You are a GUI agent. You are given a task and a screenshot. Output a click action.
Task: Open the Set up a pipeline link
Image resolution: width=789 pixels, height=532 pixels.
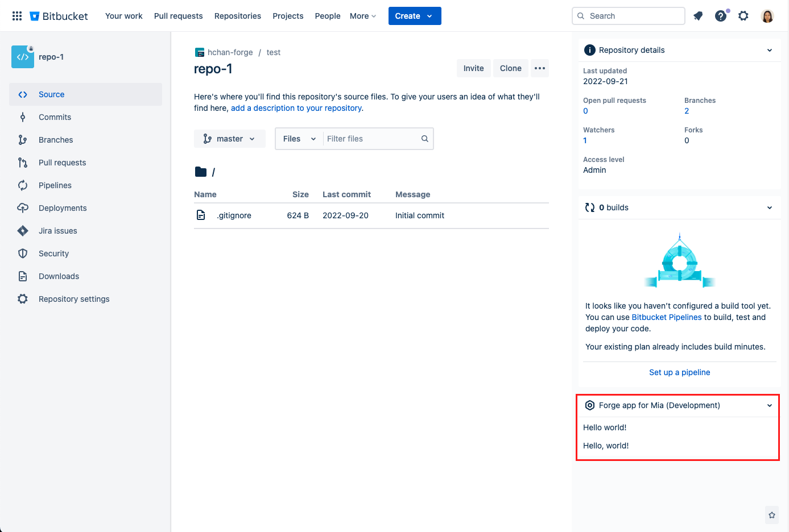tap(679, 372)
